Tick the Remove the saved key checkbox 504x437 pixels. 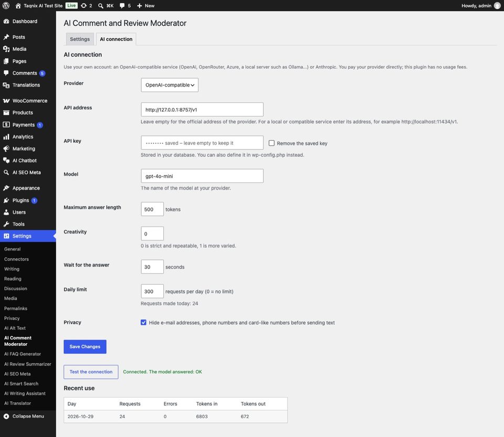[271, 143]
